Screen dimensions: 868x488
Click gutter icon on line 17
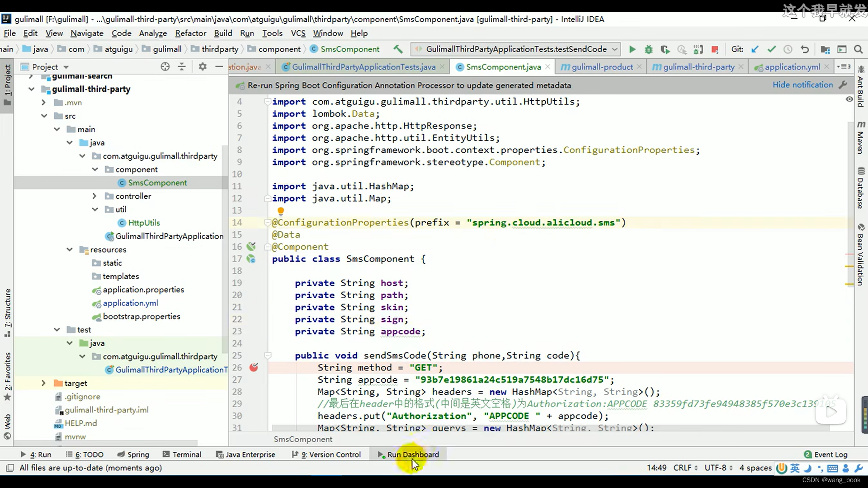point(251,259)
